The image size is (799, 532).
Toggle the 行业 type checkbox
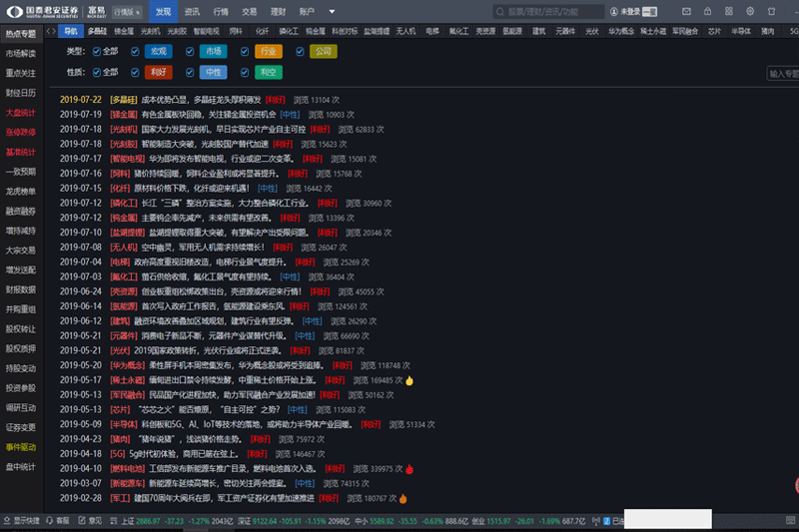[245, 52]
